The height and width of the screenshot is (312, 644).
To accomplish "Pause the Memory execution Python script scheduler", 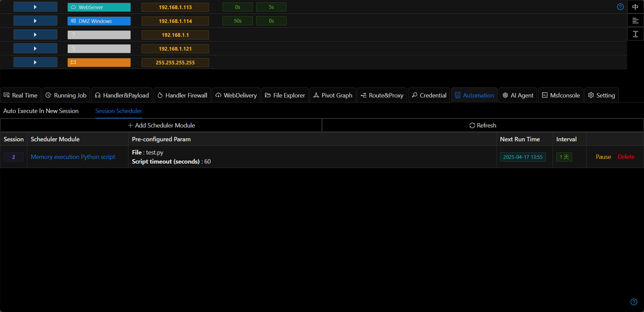I will tap(603, 157).
